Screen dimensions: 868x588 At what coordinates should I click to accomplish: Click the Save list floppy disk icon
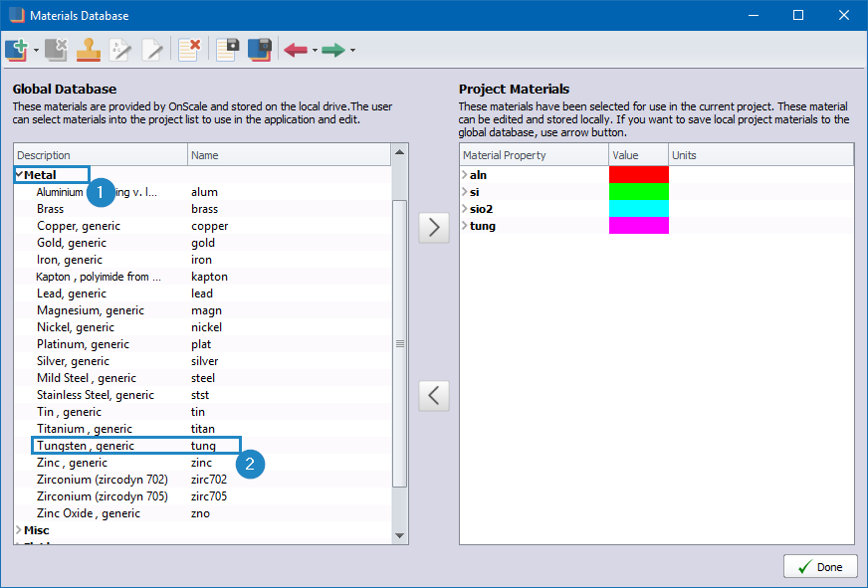[x=227, y=50]
